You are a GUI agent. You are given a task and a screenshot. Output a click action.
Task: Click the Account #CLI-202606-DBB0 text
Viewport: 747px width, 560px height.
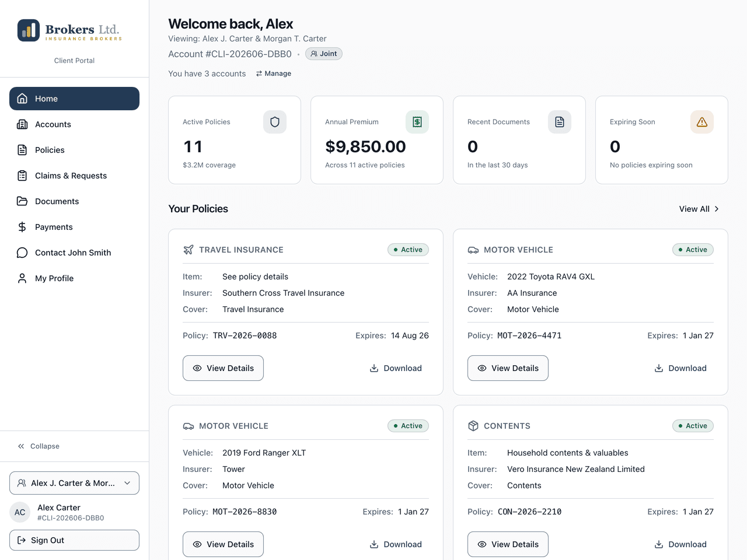coord(230,54)
